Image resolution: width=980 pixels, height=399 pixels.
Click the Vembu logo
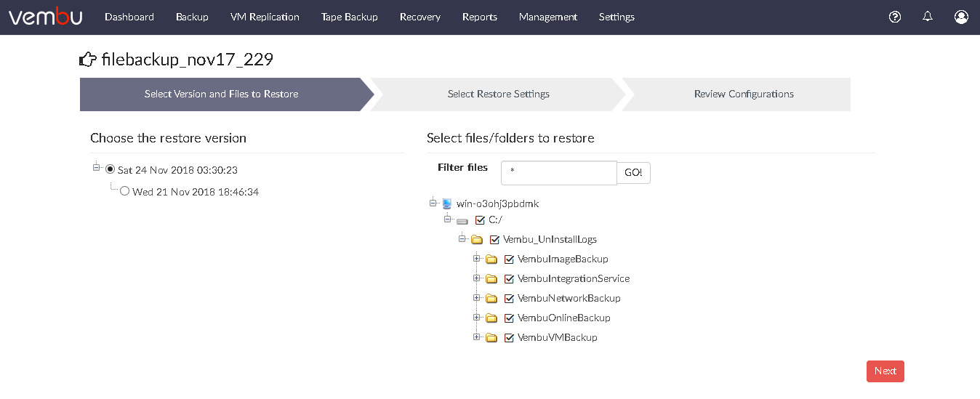coord(45,17)
